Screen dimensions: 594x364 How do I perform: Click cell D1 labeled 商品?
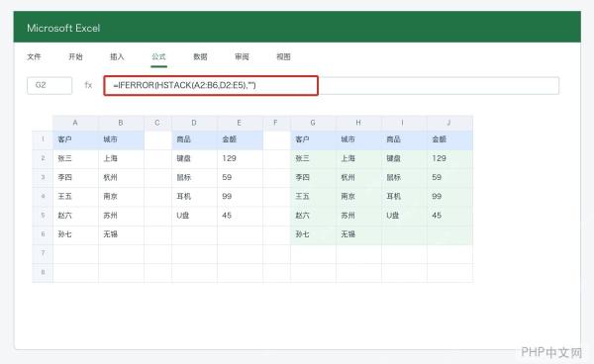coord(194,139)
